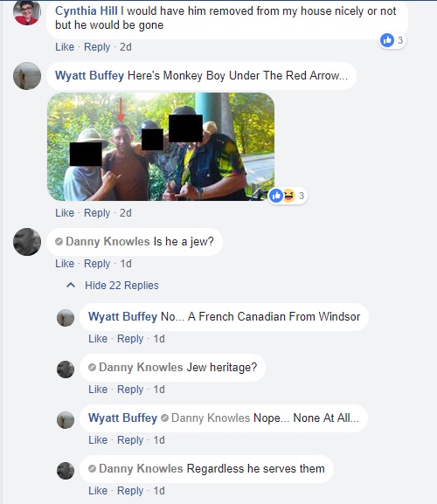Click Wyatt Buffey's avatar beside the Monkey Boy comment
The height and width of the screenshot is (504, 437).
click(x=27, y=76)
